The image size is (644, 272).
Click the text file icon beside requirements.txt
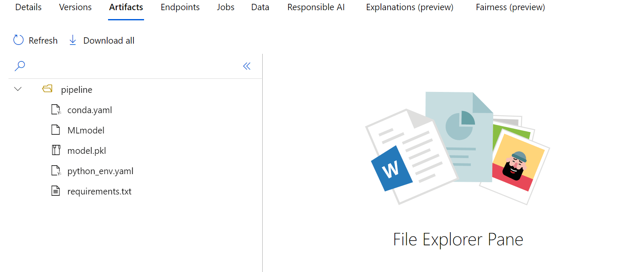(x=56, y=191)
